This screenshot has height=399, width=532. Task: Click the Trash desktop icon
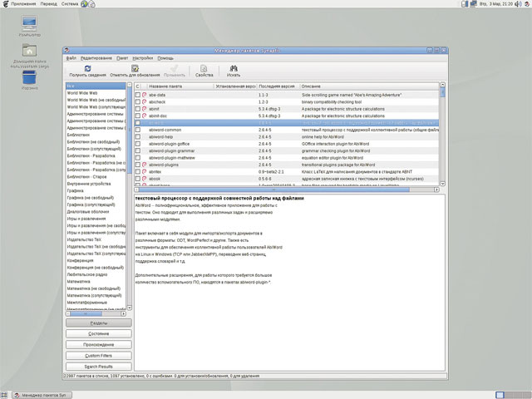30,77
